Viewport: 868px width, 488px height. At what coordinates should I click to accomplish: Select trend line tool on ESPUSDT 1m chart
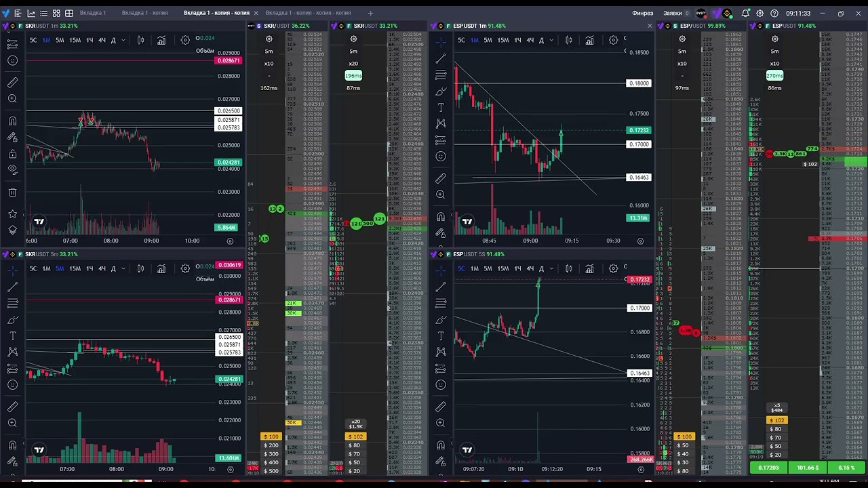[441, 58]
